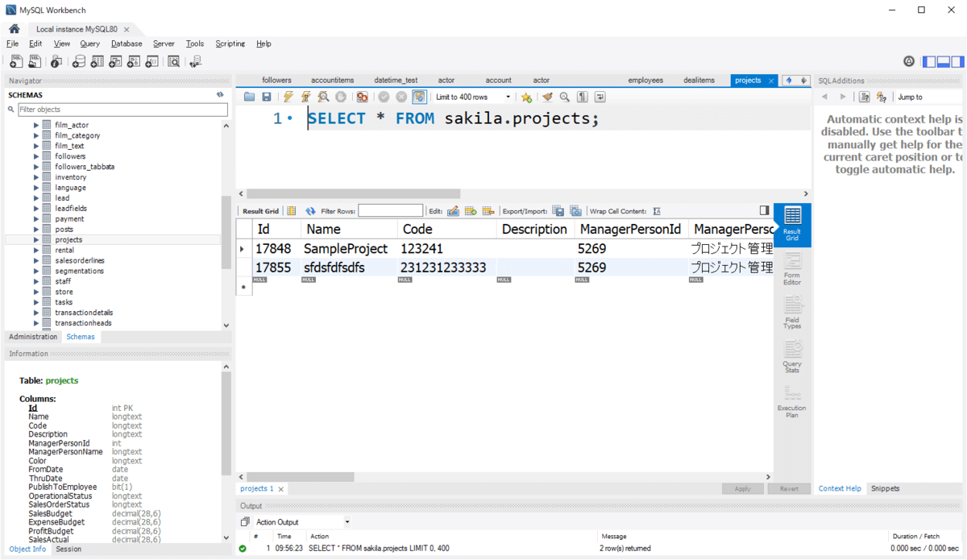967x560 pixels.
Task: Refresh the schemas list in Navigator
Action: (x=220, y=95)
